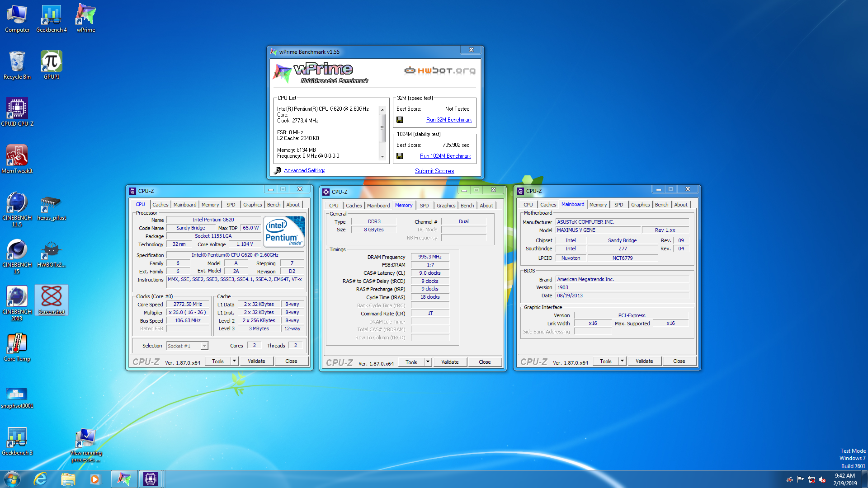
Task: Open the Bench tab in the left CPU-Z window
Action: pos(274,205)
